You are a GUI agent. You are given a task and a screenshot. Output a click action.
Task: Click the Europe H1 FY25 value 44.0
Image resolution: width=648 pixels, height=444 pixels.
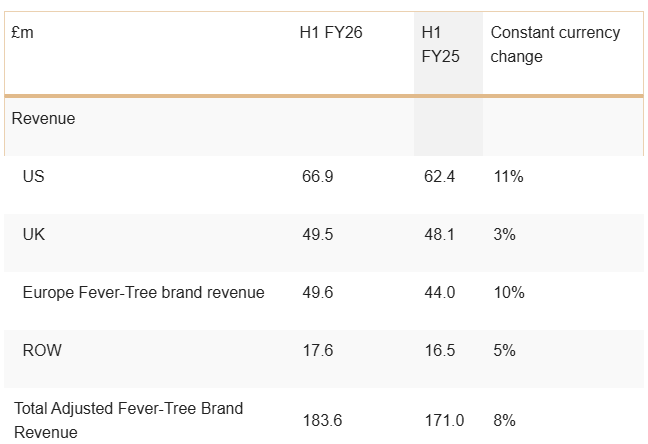tap(439, 292)
